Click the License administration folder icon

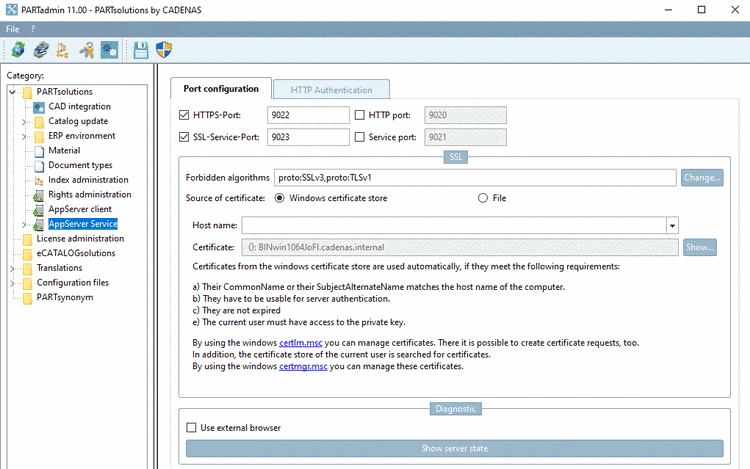(28, 239)
